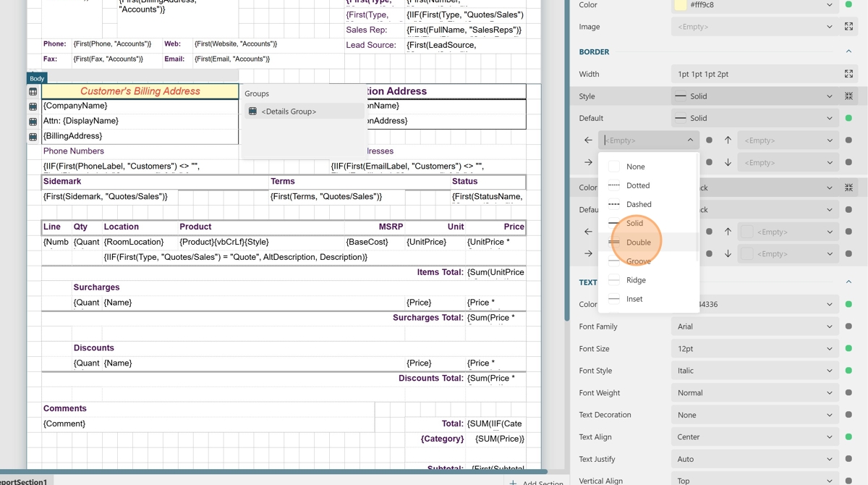Toggle the Font Style property indicator dot
868x485 pixels.
click(848, 371)
